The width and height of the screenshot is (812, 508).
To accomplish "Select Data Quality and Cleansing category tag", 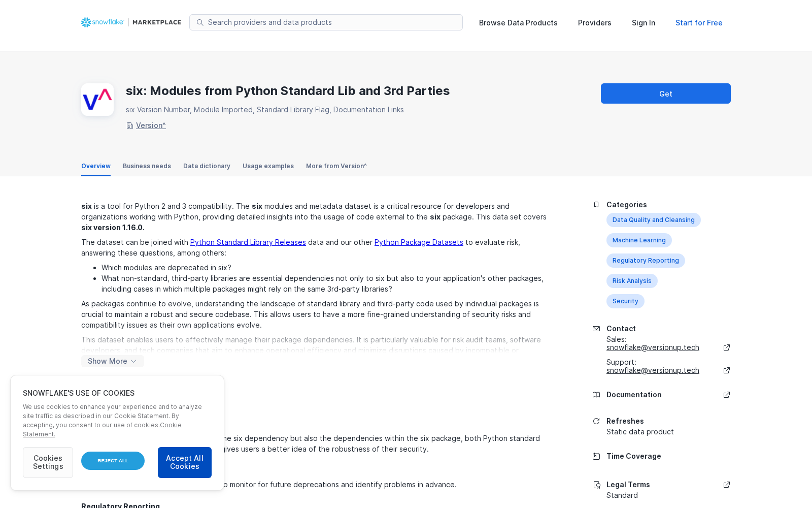I will (x=653, y=220).
